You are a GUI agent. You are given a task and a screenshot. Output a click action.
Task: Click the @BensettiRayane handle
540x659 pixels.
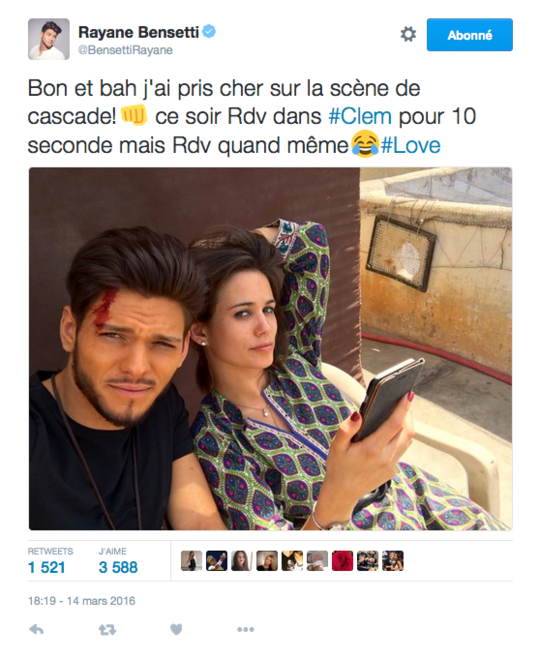[125, 50]
